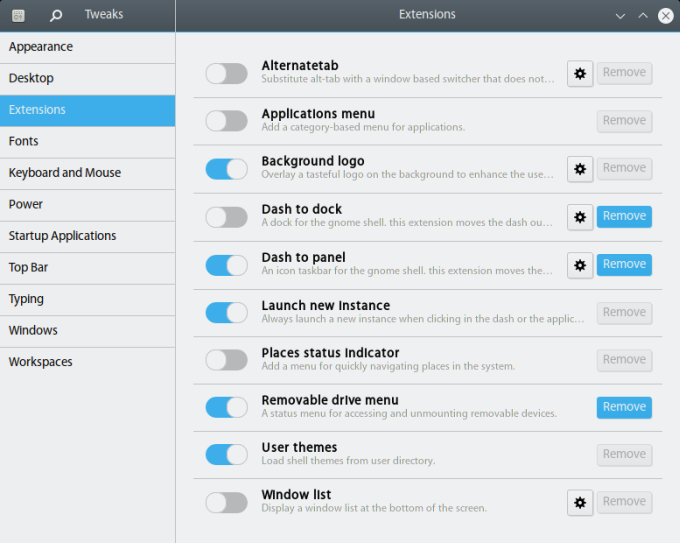Disable the User themes switch

click(x=226, y=455)
